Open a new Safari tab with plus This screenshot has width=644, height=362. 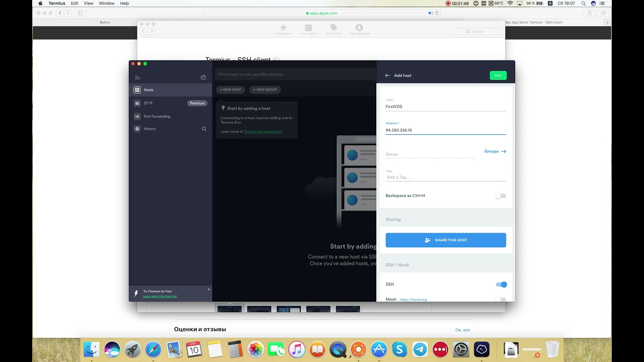(607, 22)
